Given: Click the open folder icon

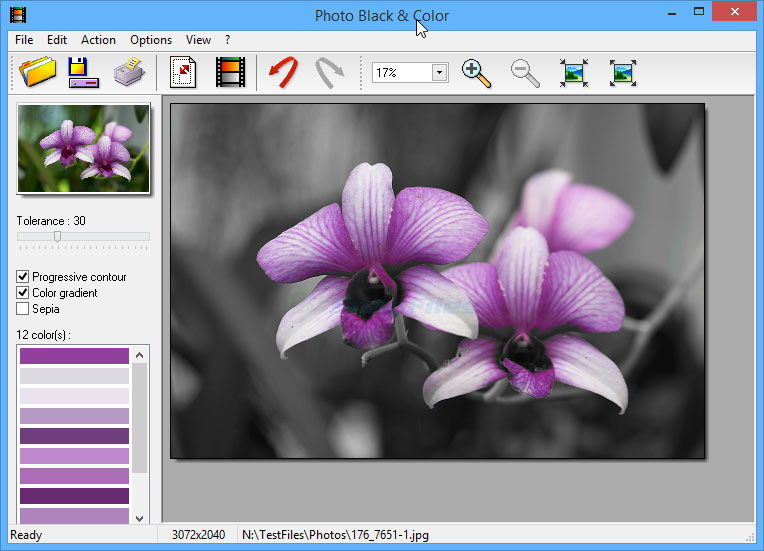Looking at the screenshot, I should tap(37, 73).
